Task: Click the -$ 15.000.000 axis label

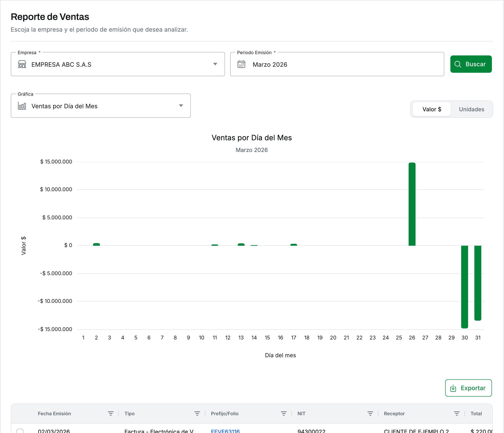Action: click(55, 329)
